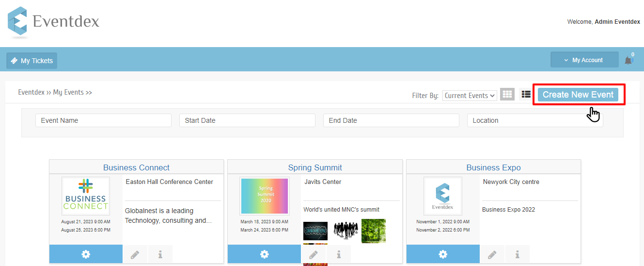The width and height of the screenshot is (644, 266).
Task: Edit Business Connect with pencil icon
Action: (x=135, y=254)
